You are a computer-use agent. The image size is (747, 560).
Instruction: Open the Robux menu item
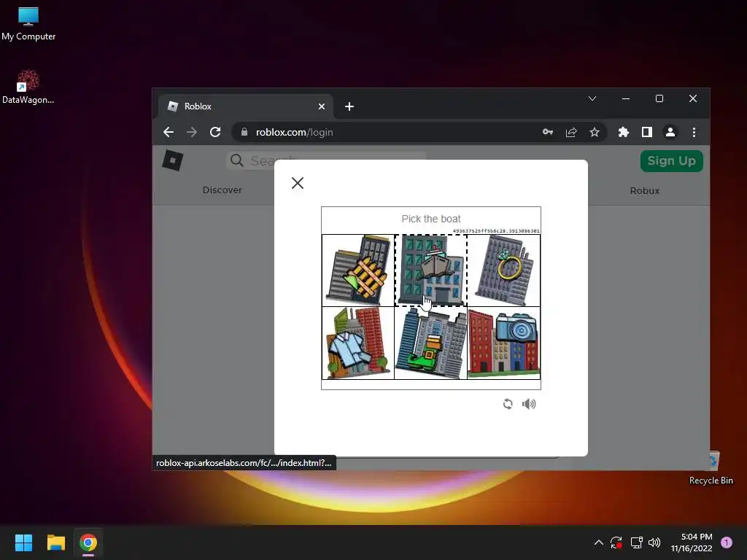coord(645,190)
